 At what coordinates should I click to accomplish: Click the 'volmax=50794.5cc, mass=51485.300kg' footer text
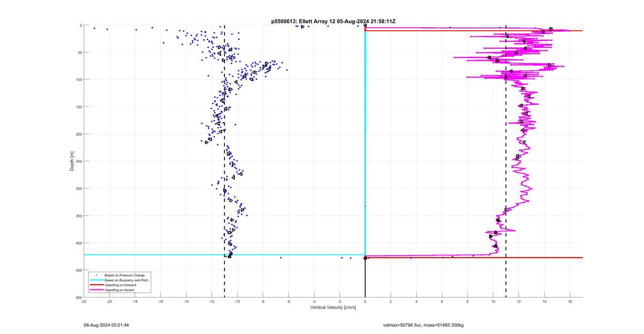[423, 325]
